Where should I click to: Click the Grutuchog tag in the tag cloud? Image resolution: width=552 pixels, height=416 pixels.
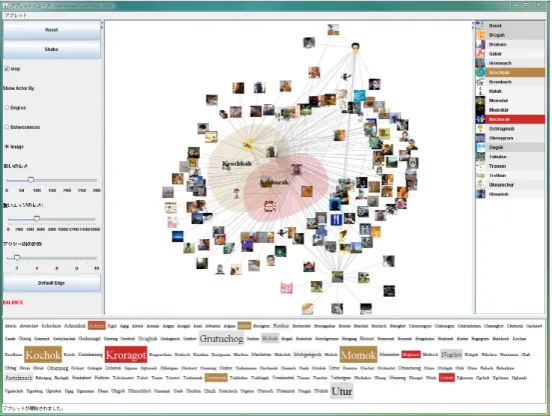pyautogui.click(x=221, y=339)
